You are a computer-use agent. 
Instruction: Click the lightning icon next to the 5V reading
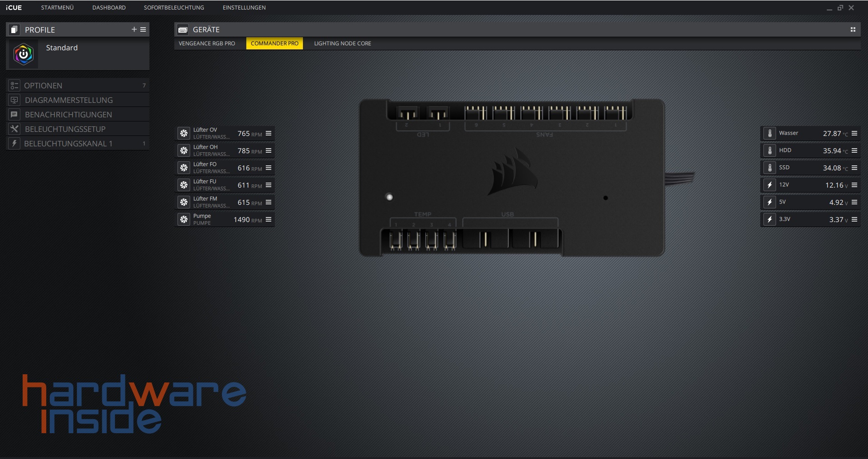pyautogui.click(x=770, y=202)
